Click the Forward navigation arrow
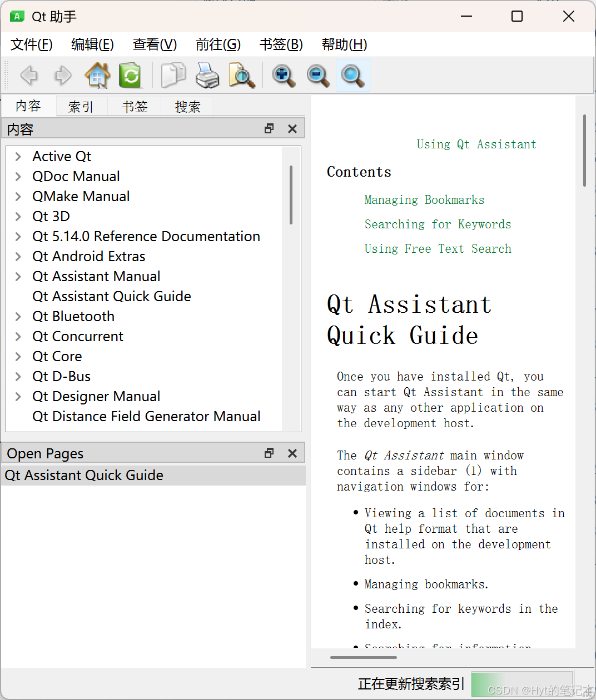Image resolution: width=596 pixels, height=700 pixels. click(x=63, y=76)
